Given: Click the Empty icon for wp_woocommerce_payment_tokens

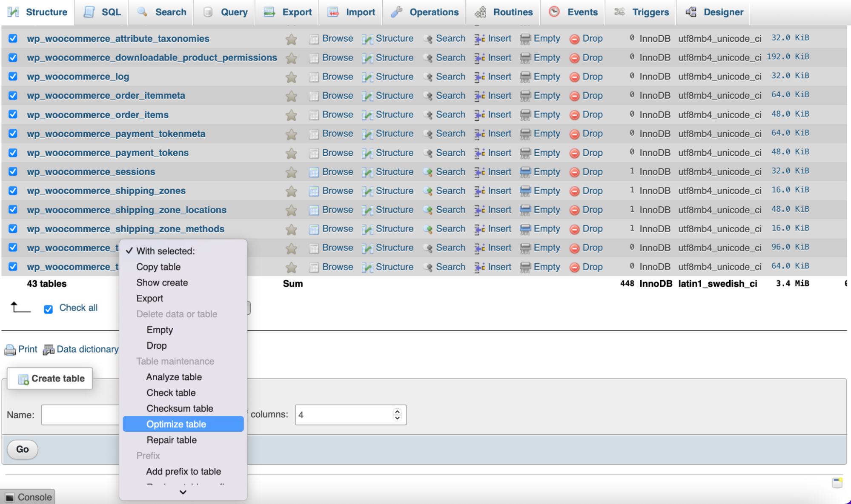Looking at the screenshot, I should (x=524, y=152).
